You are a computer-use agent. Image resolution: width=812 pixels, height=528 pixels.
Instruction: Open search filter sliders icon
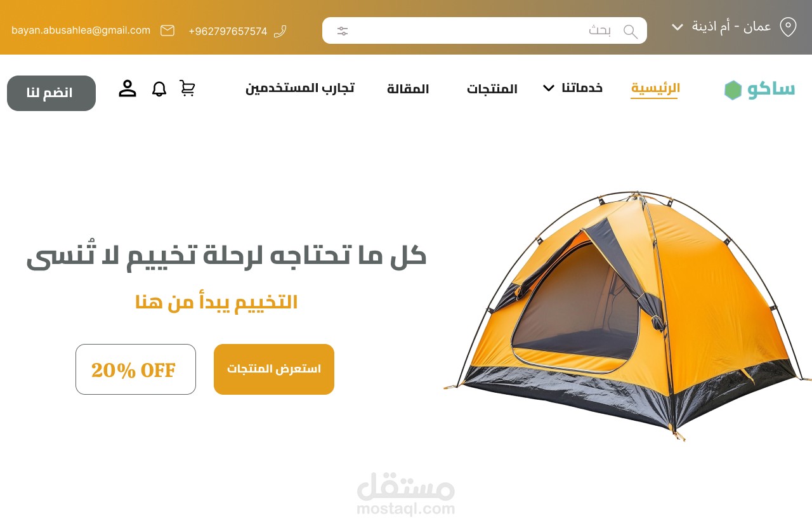tap(343, 31)
